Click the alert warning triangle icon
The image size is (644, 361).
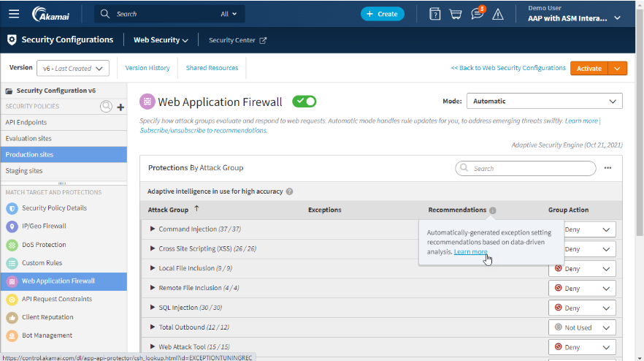498,14
